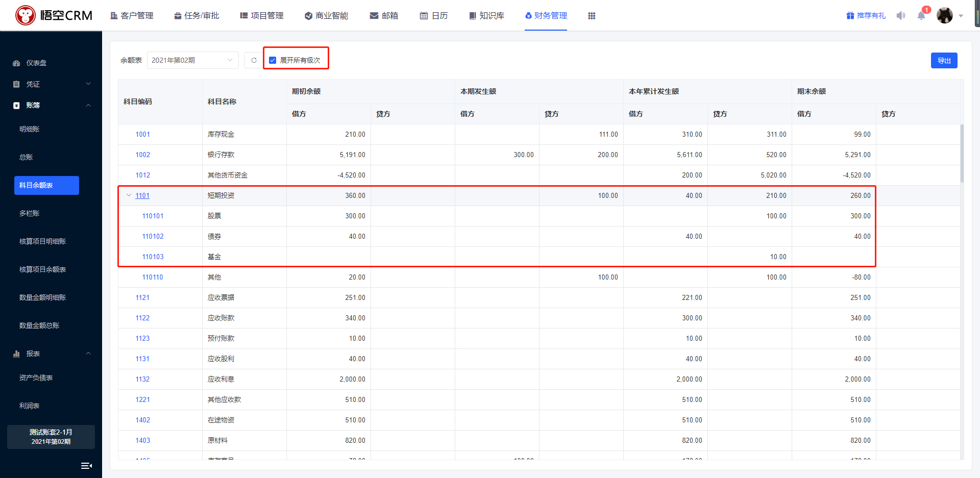Open the user avatar menu
The width and height of the screenshot is (980, 478).
click(x=945, y=16)
